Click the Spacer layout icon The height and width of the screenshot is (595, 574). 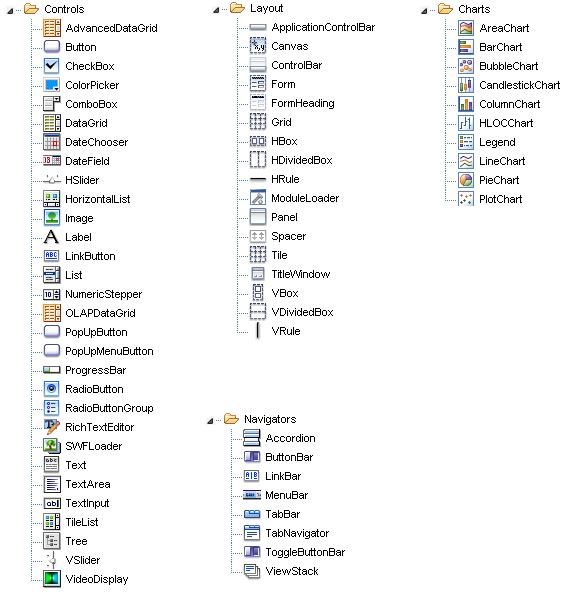click(x=258, y=236)
